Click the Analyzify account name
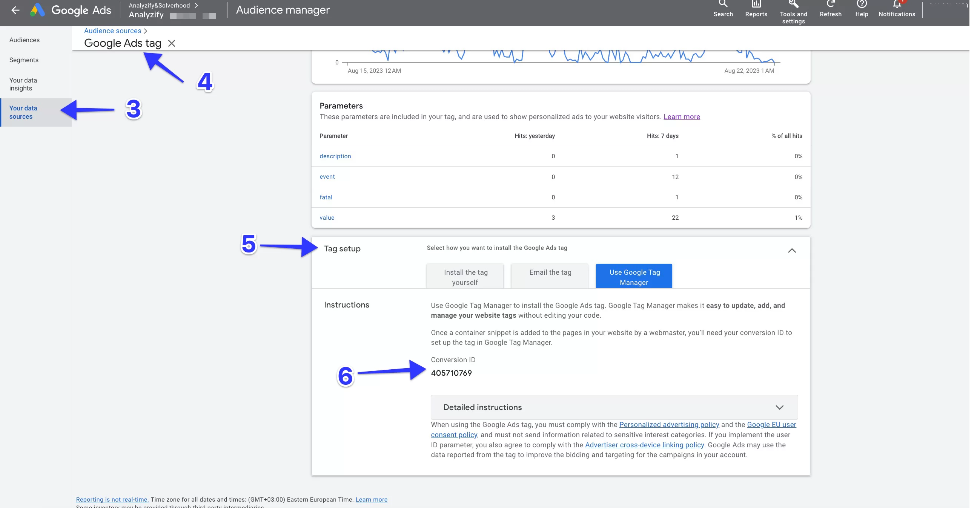 click(146, 15)
